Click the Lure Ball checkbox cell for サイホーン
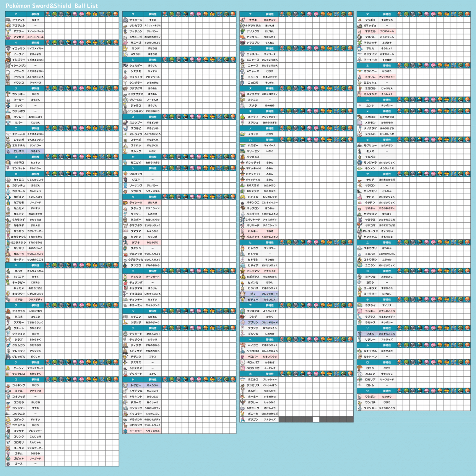Viewport: 476px width, 476px height. click(x=165, y=20)
